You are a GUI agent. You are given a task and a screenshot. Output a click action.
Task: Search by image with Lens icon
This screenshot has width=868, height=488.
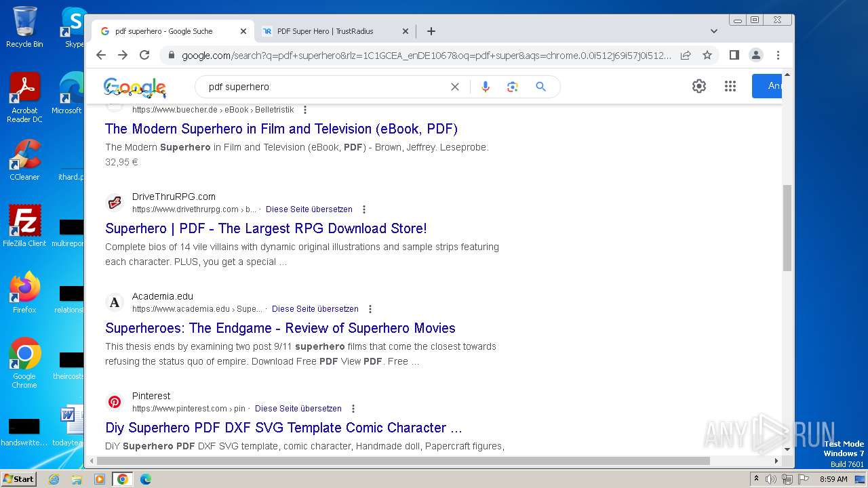tap(512, 87)
